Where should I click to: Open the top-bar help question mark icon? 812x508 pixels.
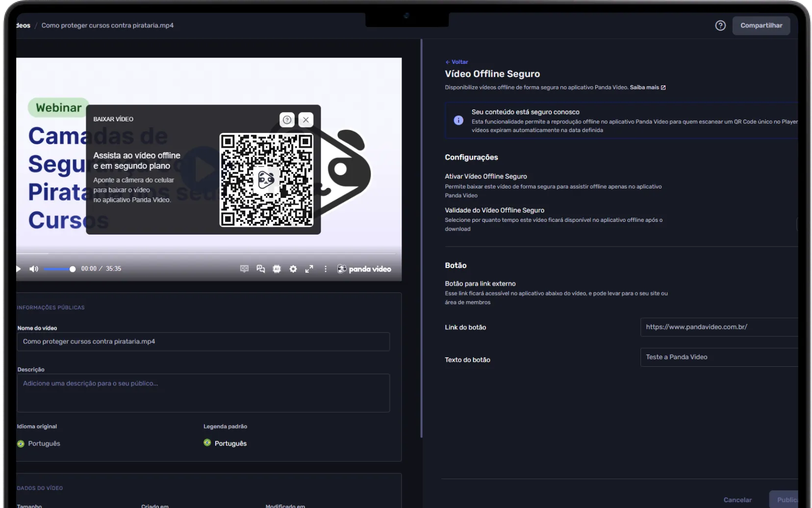pos(720,26)
